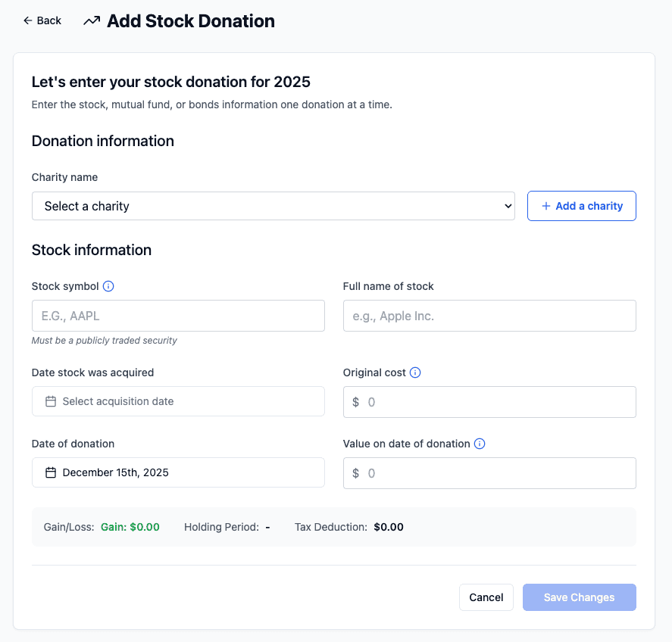Image resolution: width=672 pixels, height=642 pixels.
Task: Open the Select acquisition date picker
Action: coord(178,401)
